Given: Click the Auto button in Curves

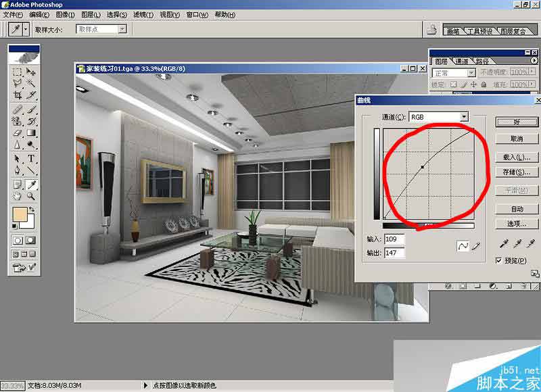Looking at the screenshot, I should [x=517, y=209].
